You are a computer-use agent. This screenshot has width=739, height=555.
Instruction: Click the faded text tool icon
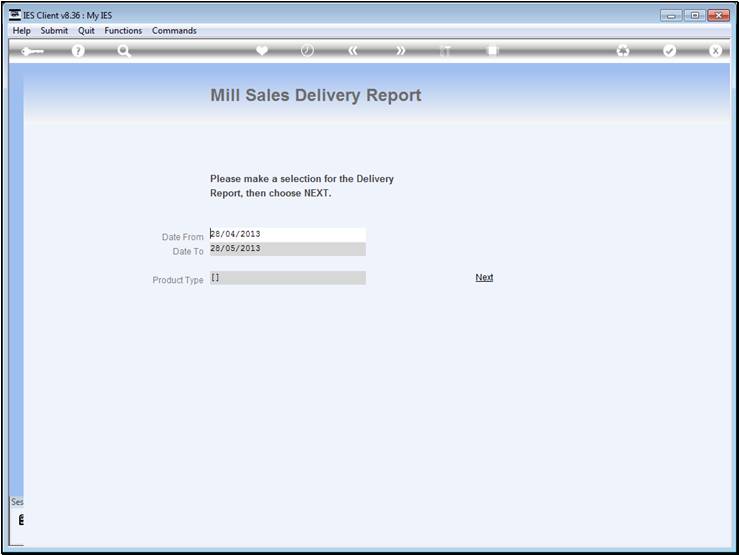click(445, 50)
